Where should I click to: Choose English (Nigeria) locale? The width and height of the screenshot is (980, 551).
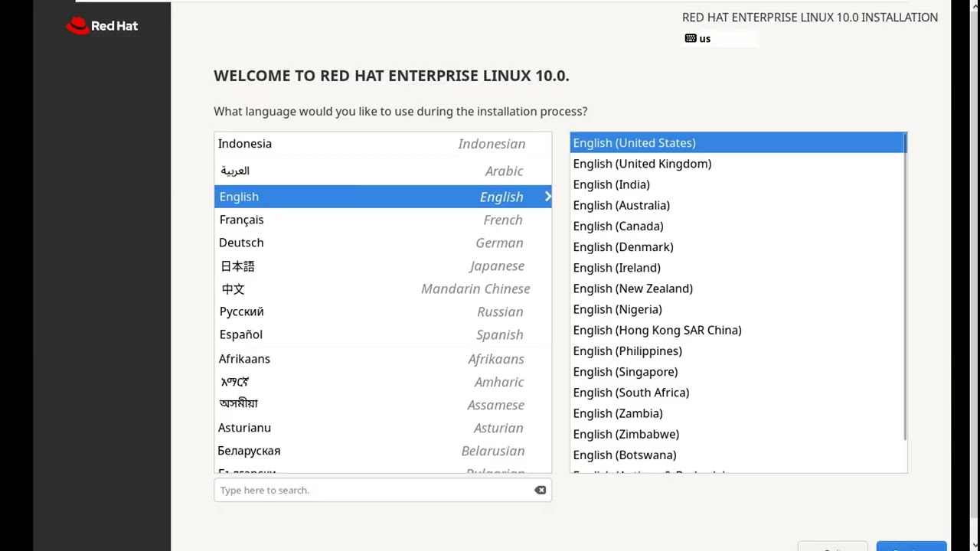[x=737, y=309]
